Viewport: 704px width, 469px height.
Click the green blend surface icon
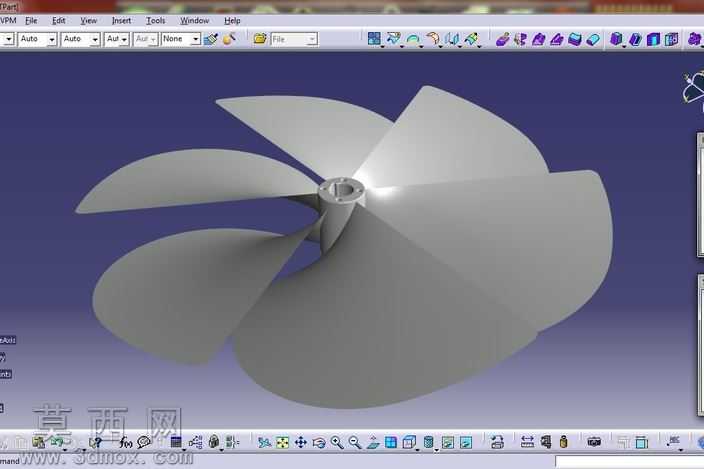(471, 39)
